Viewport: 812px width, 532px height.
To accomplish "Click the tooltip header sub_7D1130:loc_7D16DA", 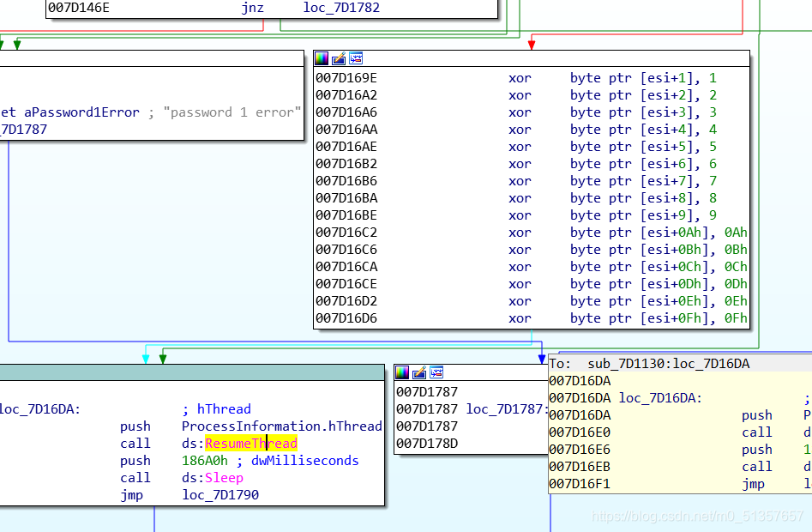I will [x=669, y=364].
